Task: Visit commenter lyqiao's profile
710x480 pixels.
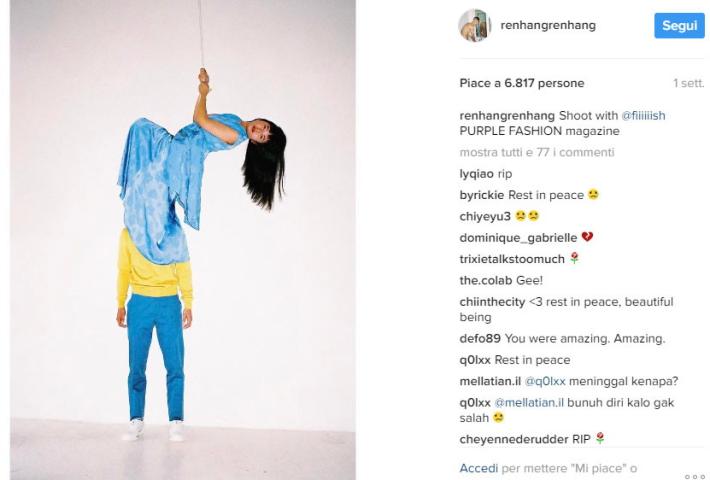Action: 476,174
